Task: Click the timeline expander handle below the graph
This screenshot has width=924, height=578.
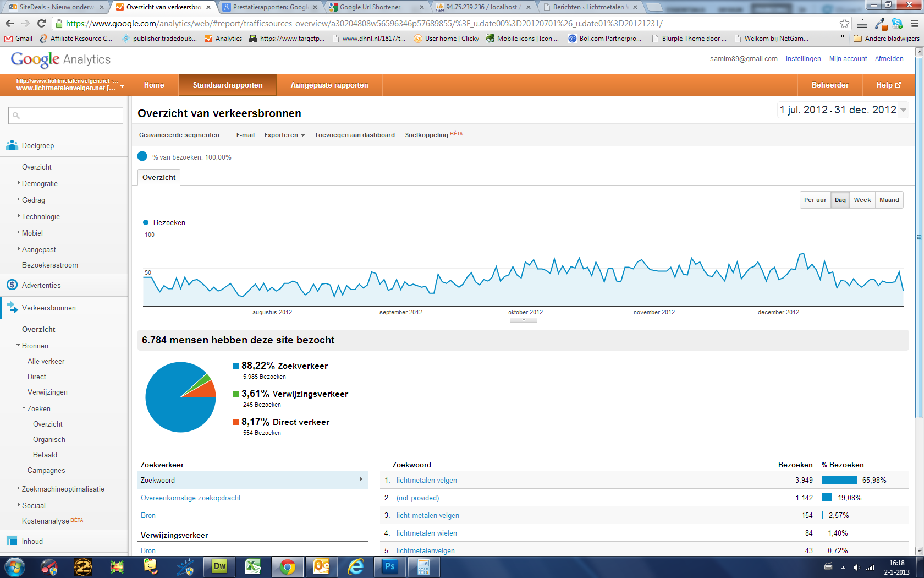Action: (x=524, y=320)
